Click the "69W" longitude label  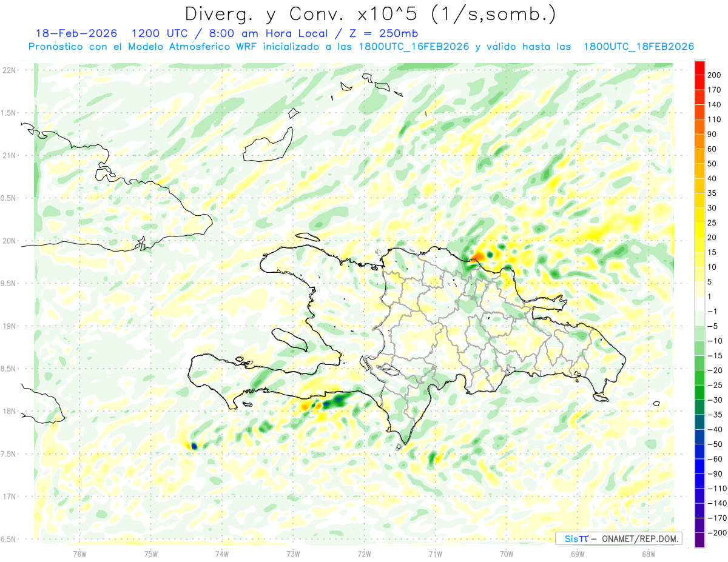pos(578,554)
